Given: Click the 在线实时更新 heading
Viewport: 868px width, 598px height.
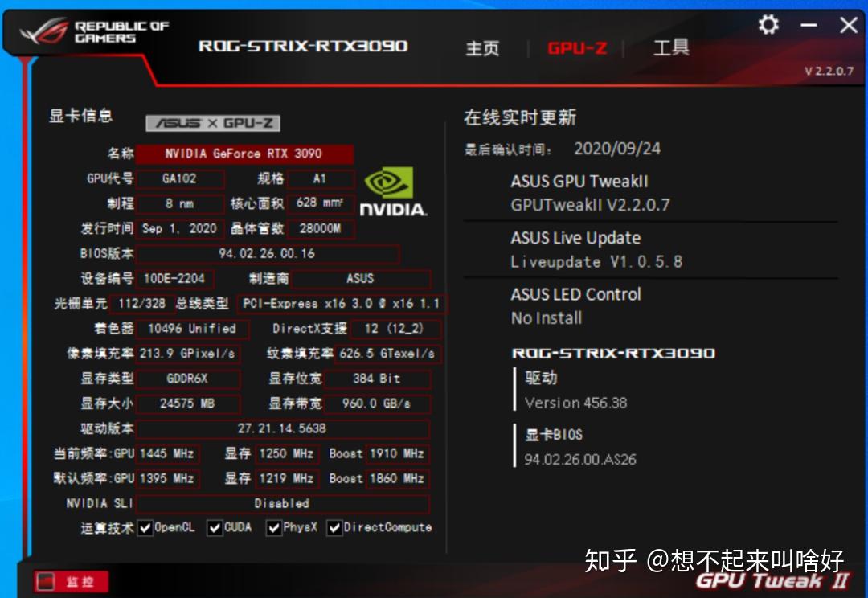Looking at the screenshot, I should click(520, 117).
